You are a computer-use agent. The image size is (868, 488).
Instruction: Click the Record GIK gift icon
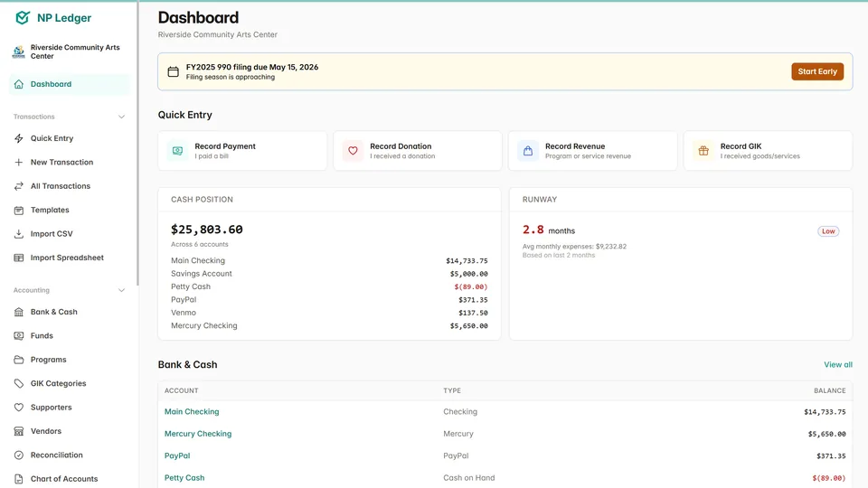[x=703, y=151]
